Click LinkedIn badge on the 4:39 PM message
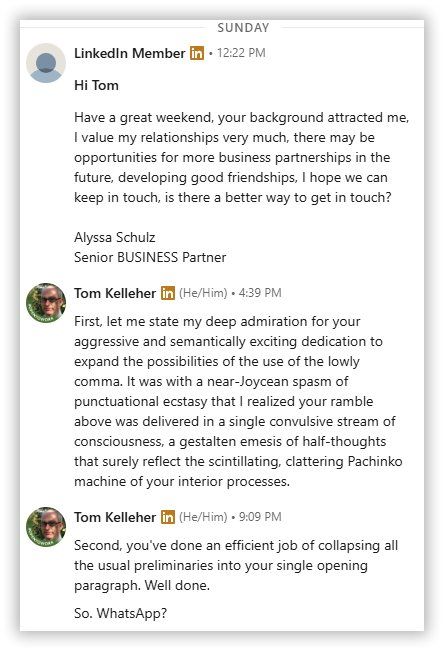This screenshot has width=444, height=651. pos(168,293)
